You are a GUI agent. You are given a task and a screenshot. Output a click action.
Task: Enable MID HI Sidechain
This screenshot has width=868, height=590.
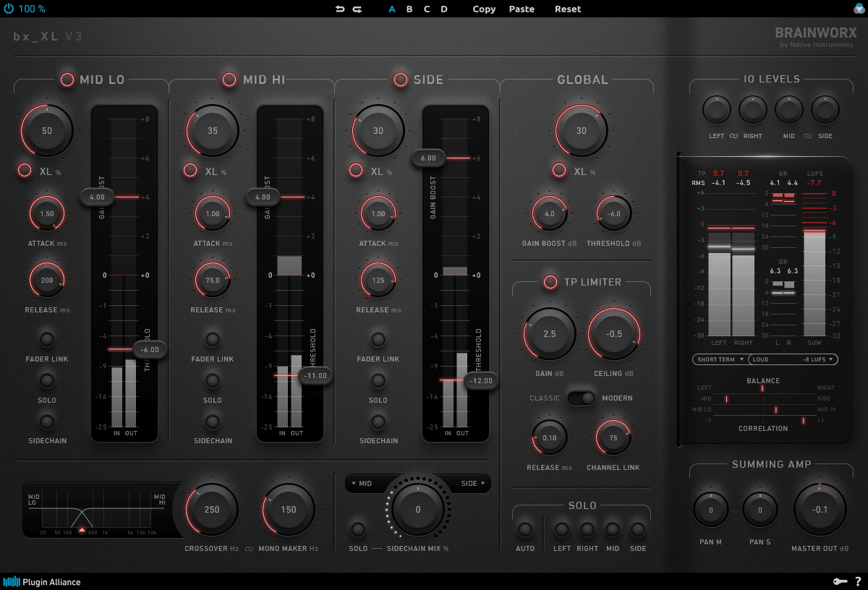point(213,422)
